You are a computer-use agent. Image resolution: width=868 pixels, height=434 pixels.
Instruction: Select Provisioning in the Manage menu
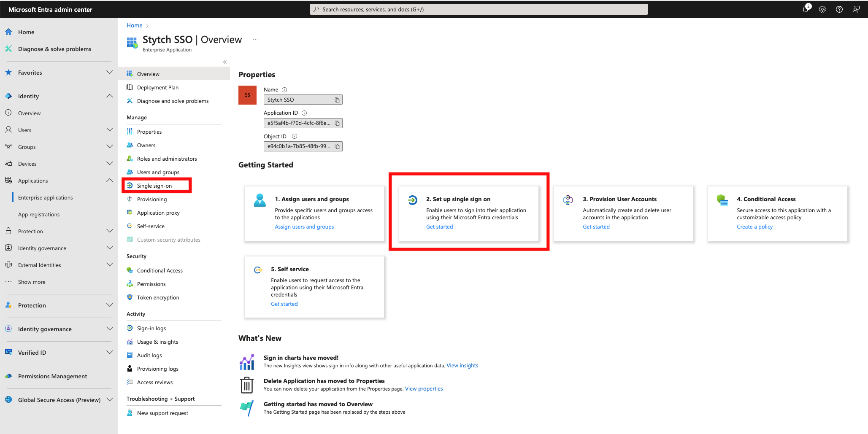(152, 199)
